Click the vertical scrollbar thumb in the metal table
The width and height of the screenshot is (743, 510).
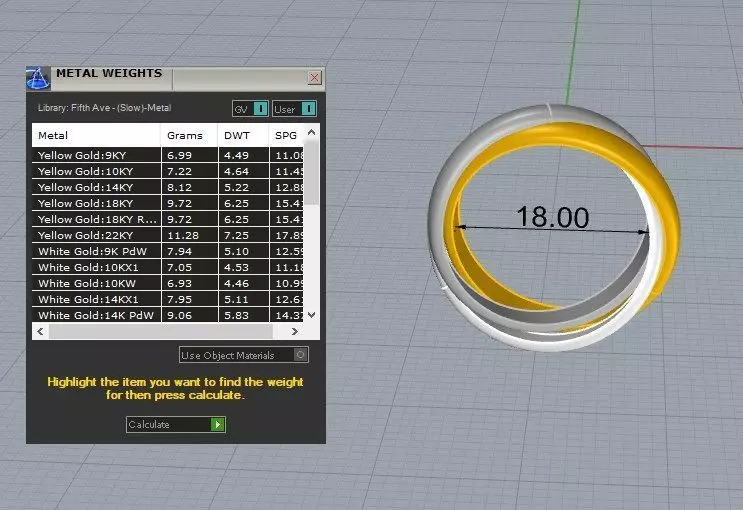pyautogui.click(x=311, y=173)
